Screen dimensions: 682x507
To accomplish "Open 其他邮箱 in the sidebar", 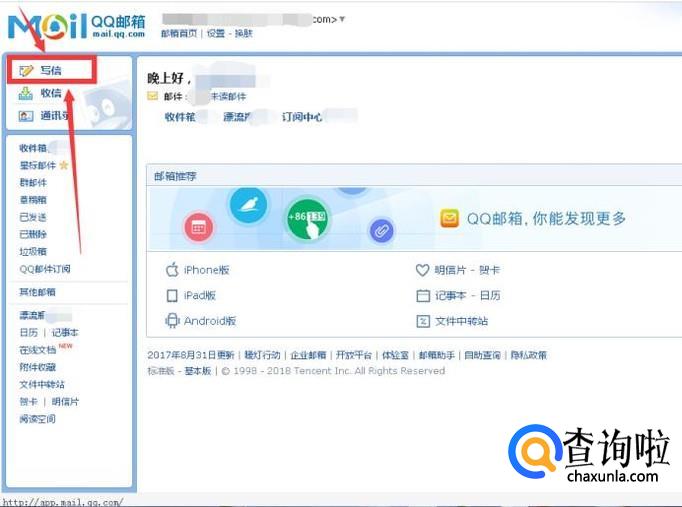I will [37, 292].
